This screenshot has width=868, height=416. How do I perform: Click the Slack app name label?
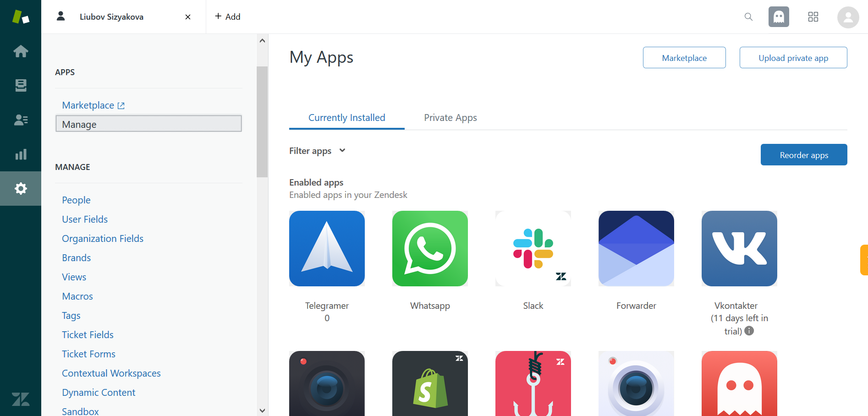[533, 306]
